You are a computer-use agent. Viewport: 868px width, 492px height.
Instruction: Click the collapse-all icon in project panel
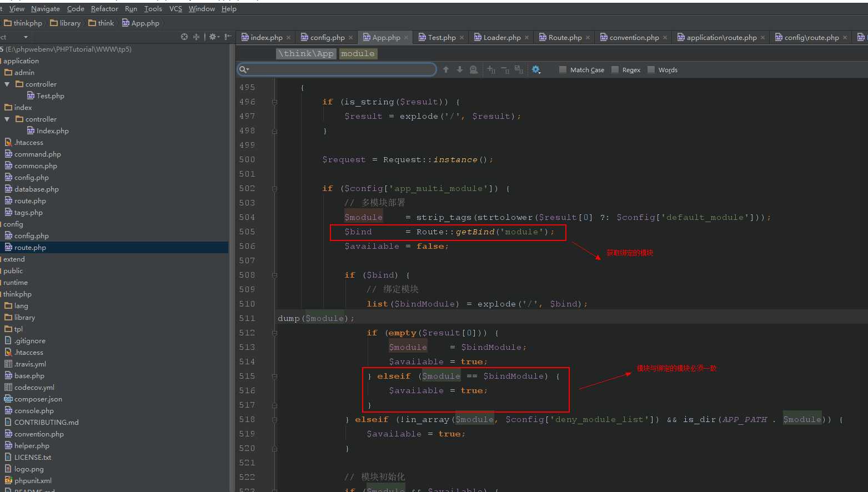(196, 37)
